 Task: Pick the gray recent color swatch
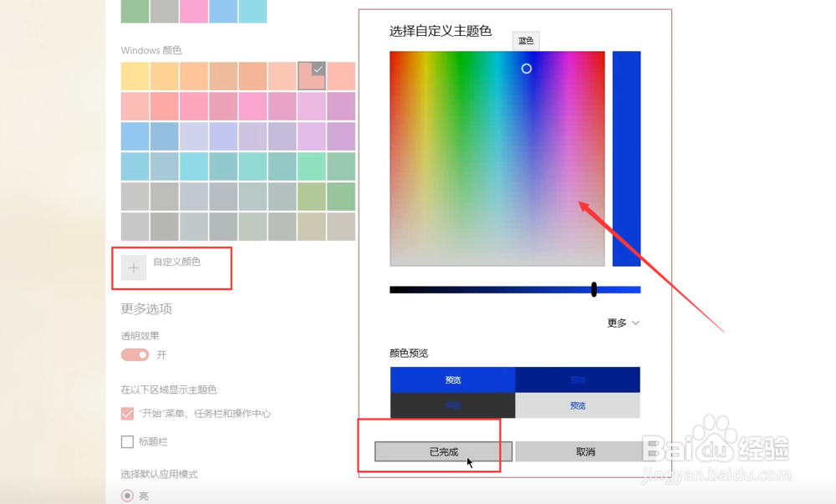click(x=164, y=11)
